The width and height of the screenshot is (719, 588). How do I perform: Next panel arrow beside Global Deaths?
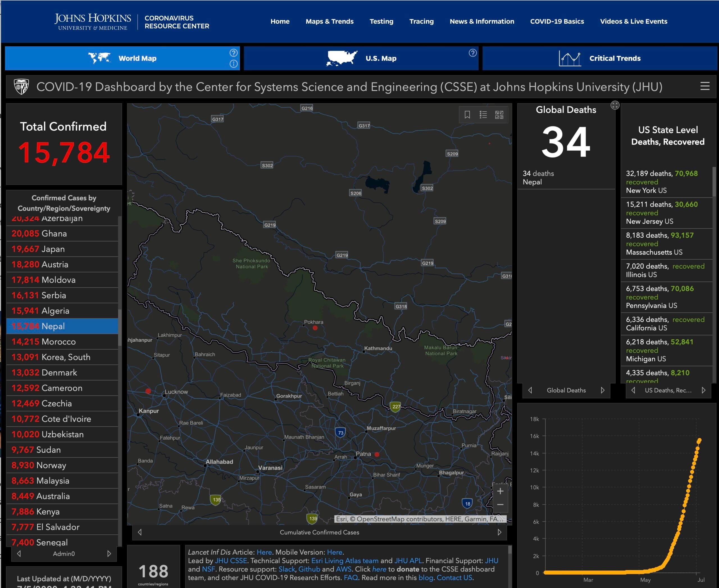[602, 390]
